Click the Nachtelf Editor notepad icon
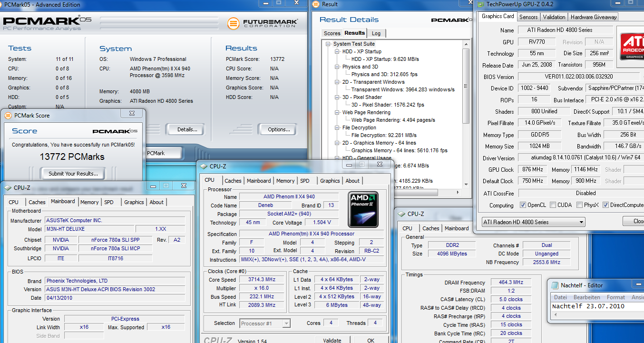Image resolution: width=644 pixels, height=343 pixels. click(x=555, y=285)
